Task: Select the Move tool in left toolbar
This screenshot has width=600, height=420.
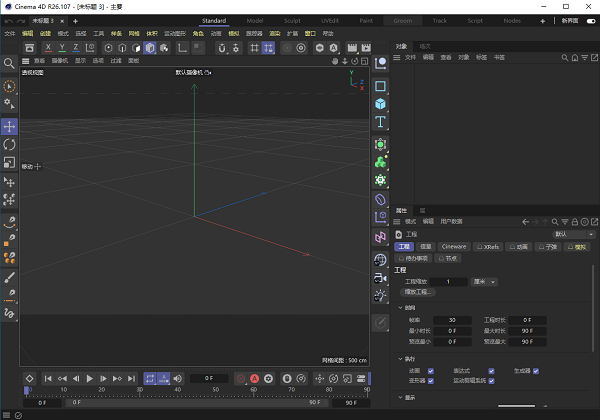Action: (9, 127)
